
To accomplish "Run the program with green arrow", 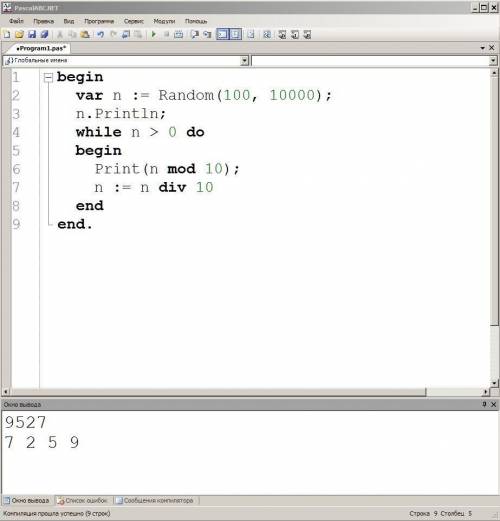I will 153,34.
